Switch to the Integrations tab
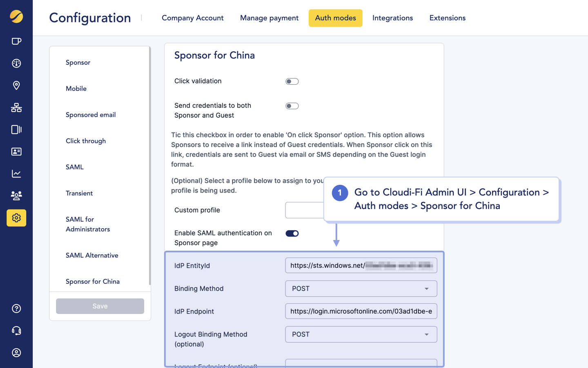588x368 pixels. (x=392, y=18)
